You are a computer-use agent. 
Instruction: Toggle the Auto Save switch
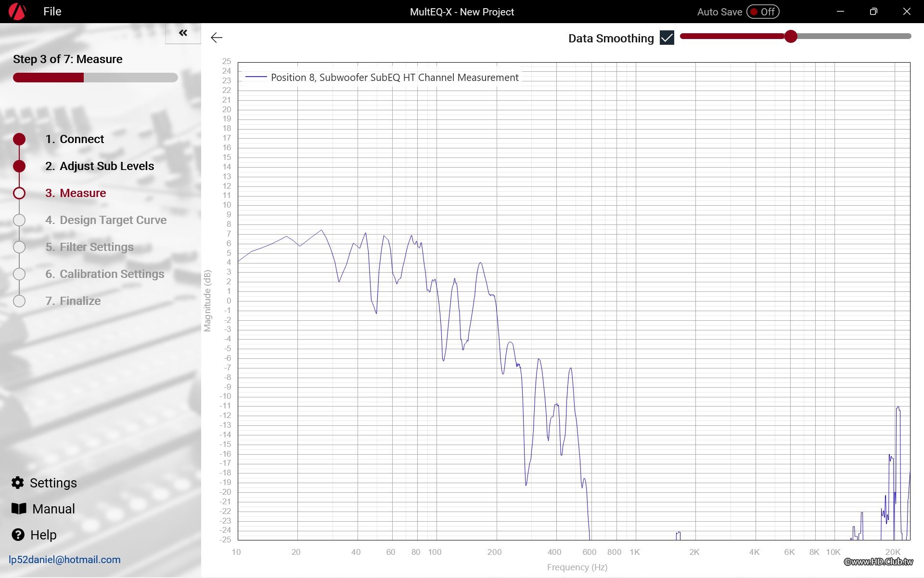click(x=763, y=12)
